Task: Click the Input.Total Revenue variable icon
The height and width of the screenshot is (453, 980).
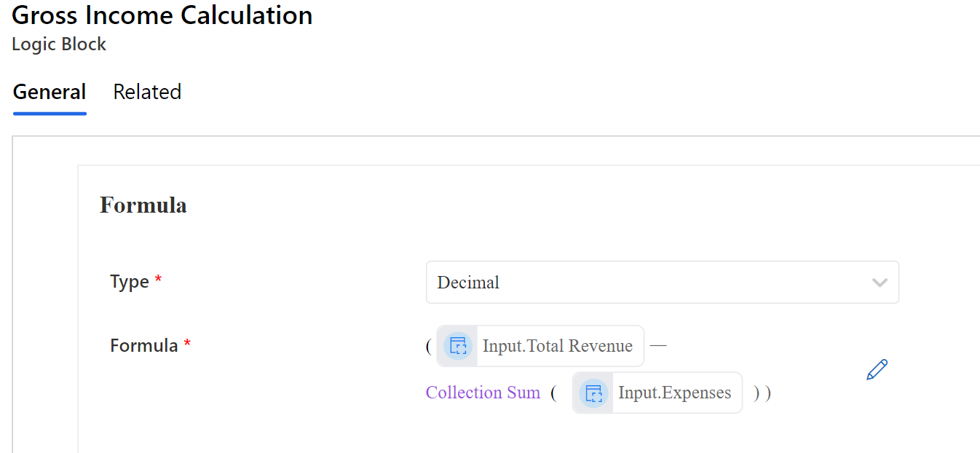Action: [458, 346]
